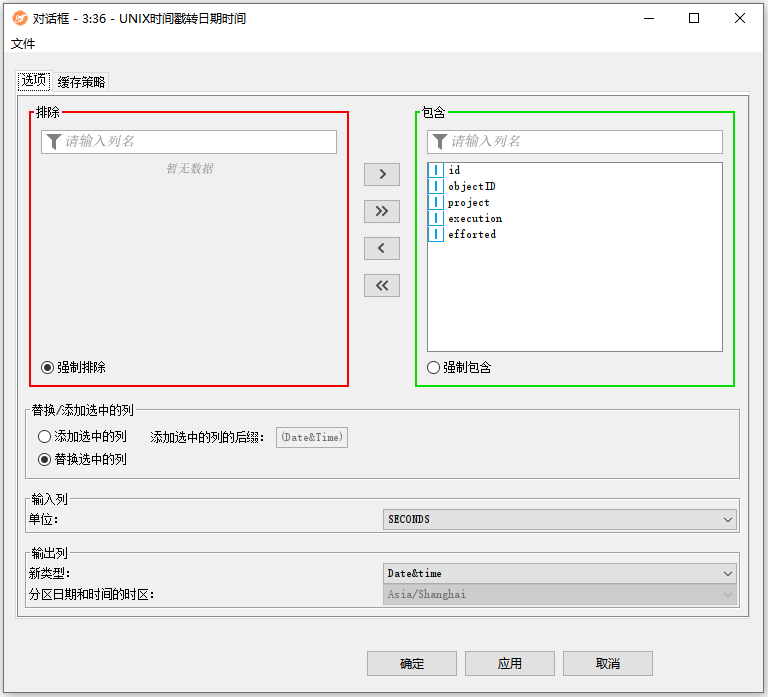Click the double right arrow move-all button

(x=382, y=212)
